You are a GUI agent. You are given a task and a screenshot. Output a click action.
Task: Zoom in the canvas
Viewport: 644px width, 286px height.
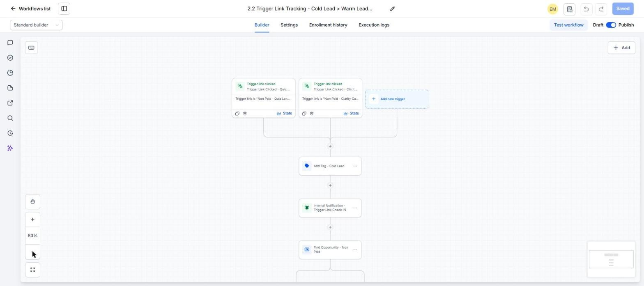point(32,220)
